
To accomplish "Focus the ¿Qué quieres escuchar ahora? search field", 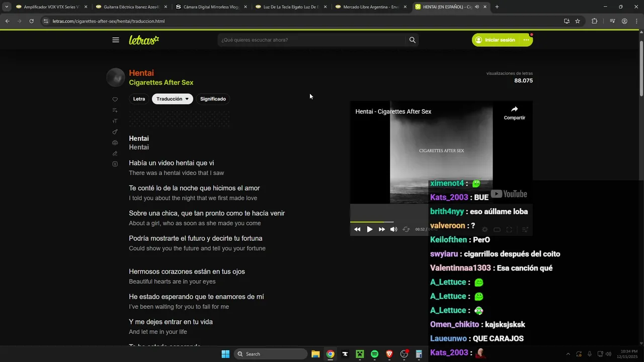I will (312, 40).
